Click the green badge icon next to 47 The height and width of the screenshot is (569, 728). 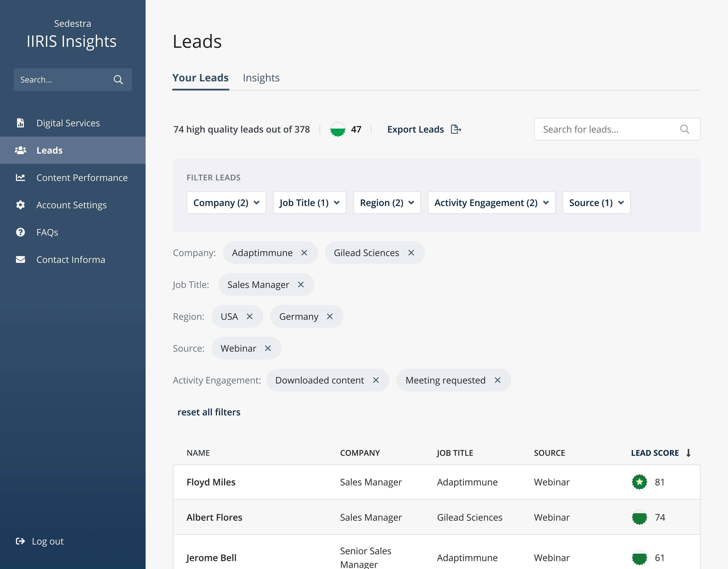[x=338, y=129]
